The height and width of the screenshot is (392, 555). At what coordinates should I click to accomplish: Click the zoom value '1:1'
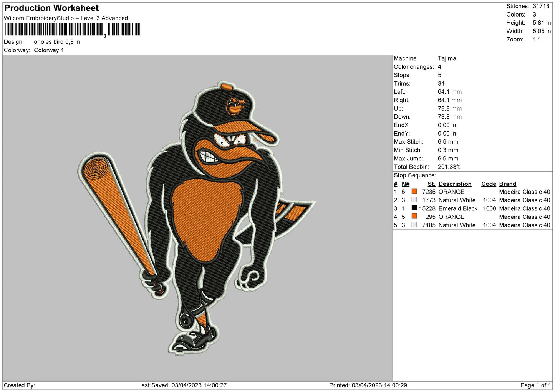(x=537, y=40)
